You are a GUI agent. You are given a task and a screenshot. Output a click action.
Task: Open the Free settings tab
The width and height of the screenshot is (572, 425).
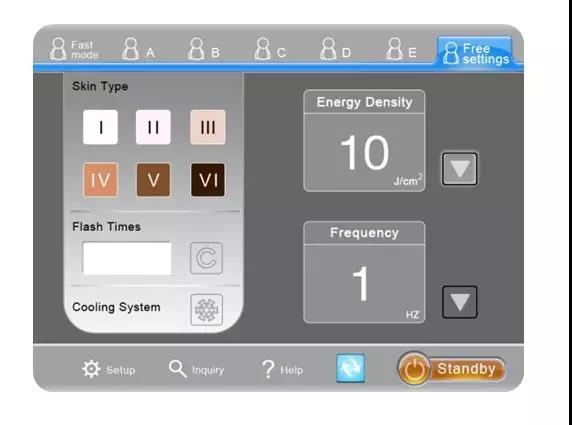click(475, 52)
